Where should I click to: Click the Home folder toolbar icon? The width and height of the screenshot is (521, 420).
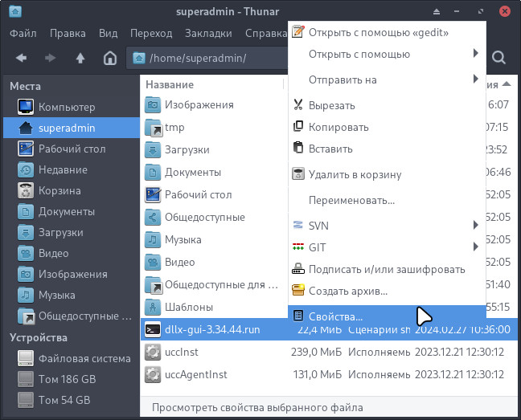tap(110, 58)
